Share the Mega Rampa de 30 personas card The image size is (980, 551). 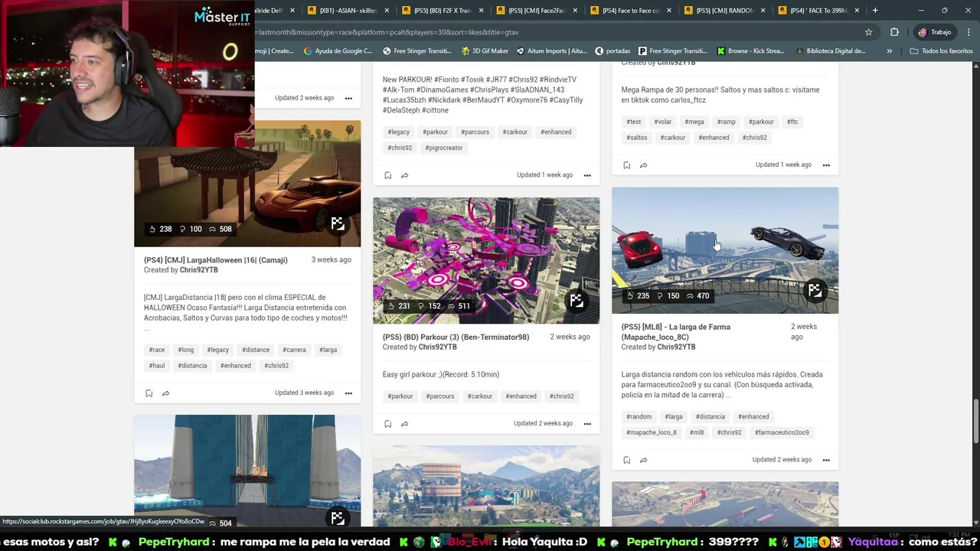click(643, 165)
